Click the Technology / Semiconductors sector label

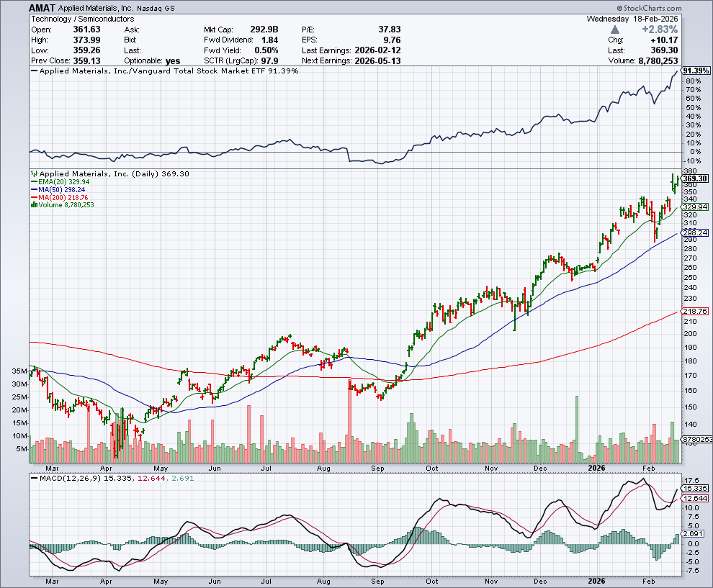[x=83, y=19]
